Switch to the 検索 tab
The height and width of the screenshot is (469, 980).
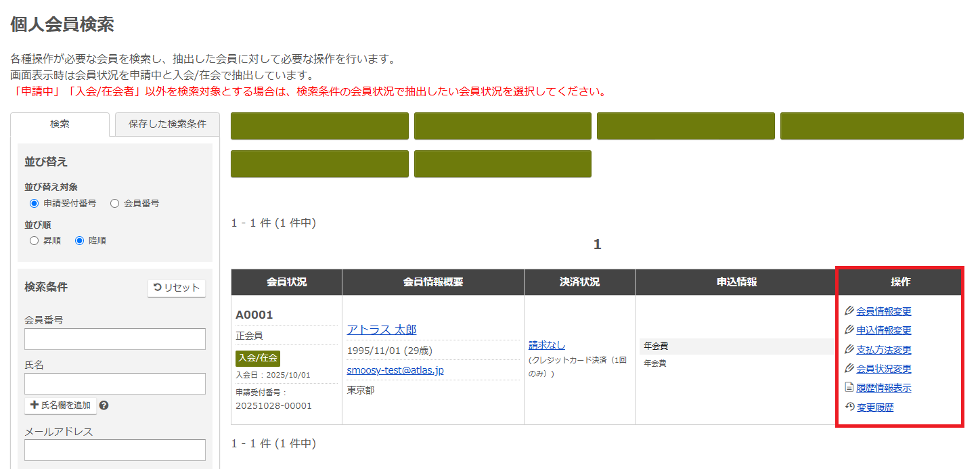pos(60,125)
